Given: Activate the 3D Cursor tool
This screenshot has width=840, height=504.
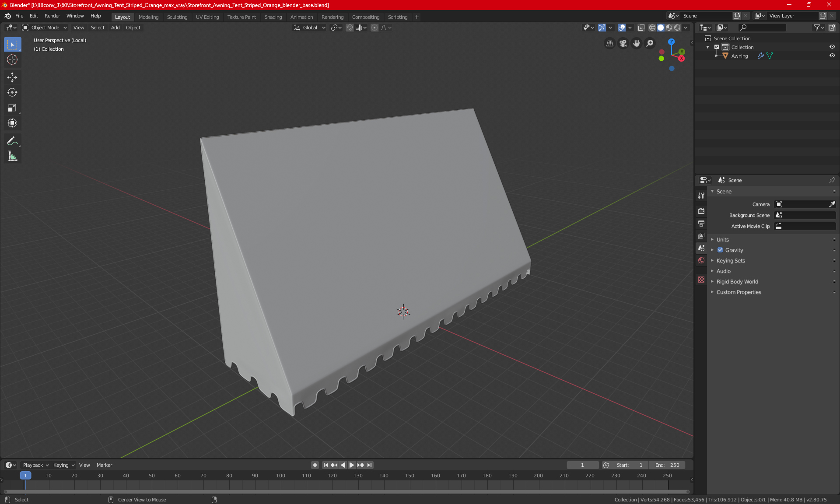Looking at the screenshot, I should tap(12, 60).
